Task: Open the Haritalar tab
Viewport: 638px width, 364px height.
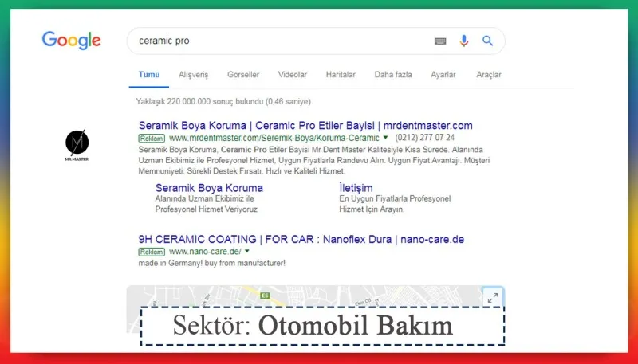Action: 341,75
